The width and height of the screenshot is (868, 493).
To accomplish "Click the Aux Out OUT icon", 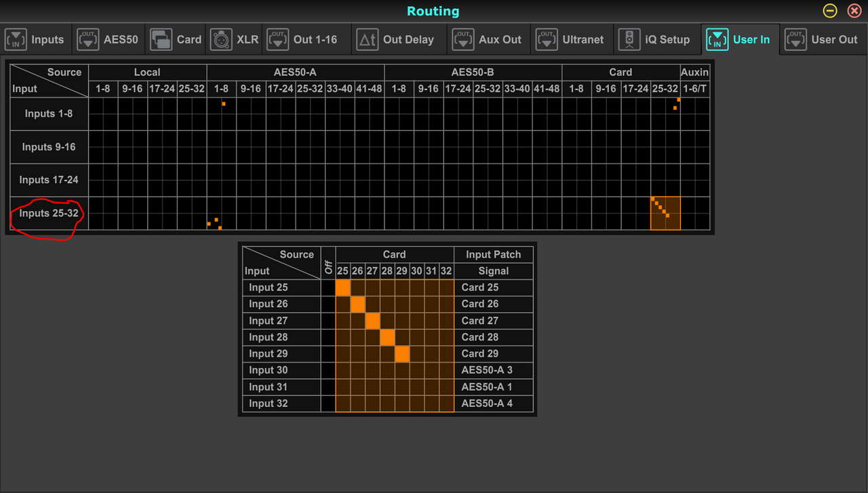I will tap(463, 39).
